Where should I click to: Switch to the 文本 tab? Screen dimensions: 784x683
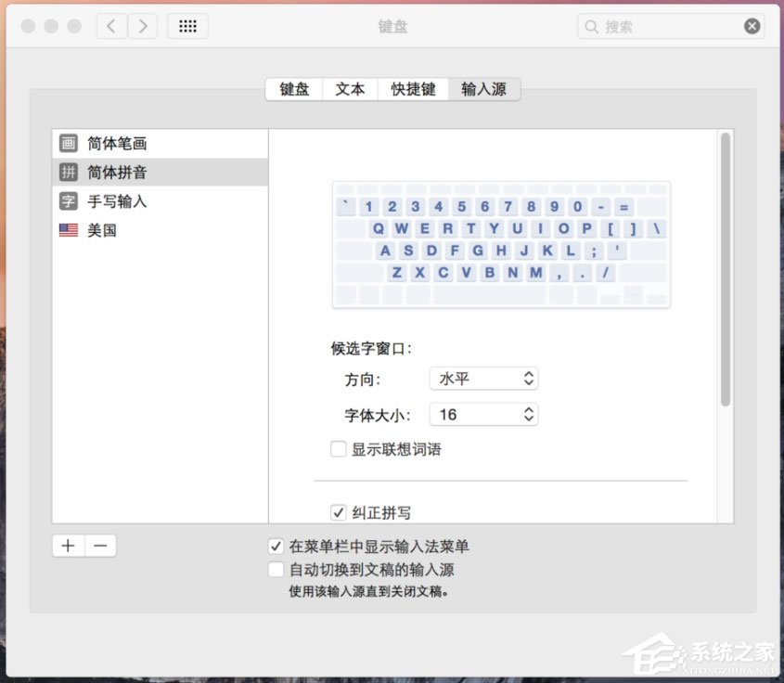tap(350, 89)
